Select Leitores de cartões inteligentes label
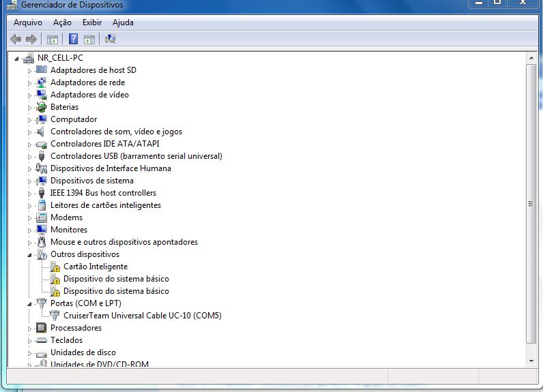Screen dimensions: 543x392 (106, 205)
